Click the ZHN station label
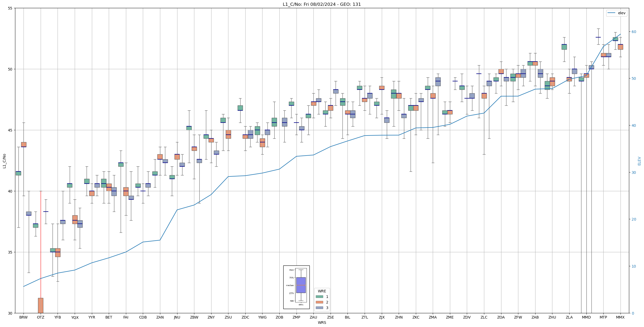Viewport: 644px width, 327px height. click(399, 317)
